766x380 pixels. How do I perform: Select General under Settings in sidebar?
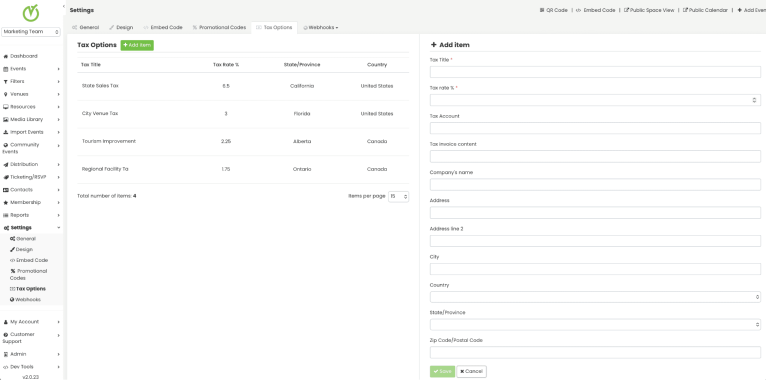point(23,239)
